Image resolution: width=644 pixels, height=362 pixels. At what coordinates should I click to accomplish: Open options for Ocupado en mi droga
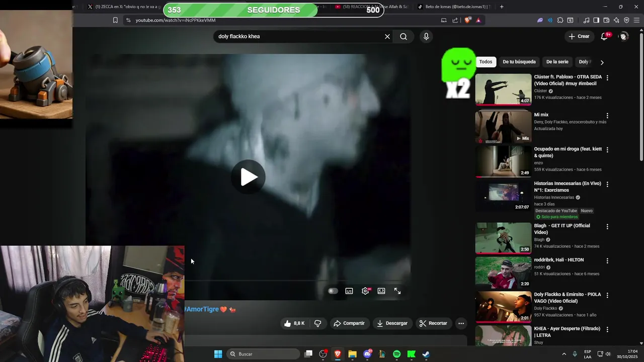(x=607, y=150)
